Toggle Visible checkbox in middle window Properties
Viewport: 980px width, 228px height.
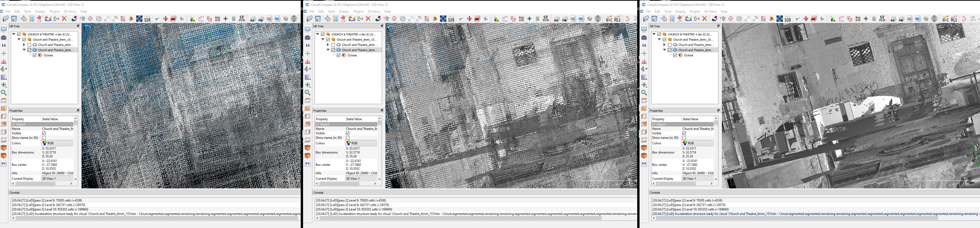pos(348,133)
